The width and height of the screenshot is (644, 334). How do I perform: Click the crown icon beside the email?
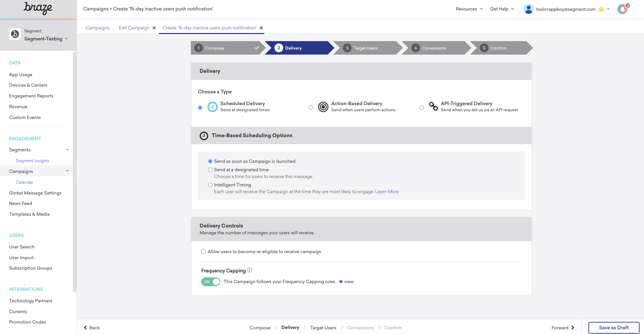(601, 9)
